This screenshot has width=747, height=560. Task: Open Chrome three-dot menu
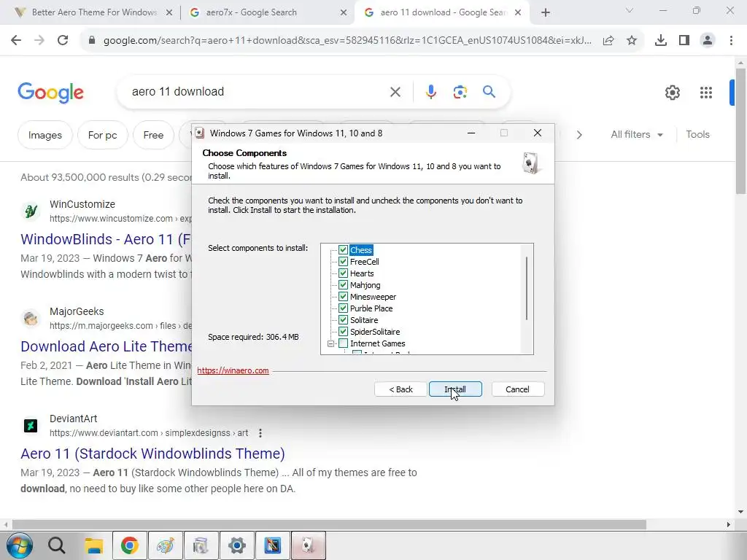point(731,41)
